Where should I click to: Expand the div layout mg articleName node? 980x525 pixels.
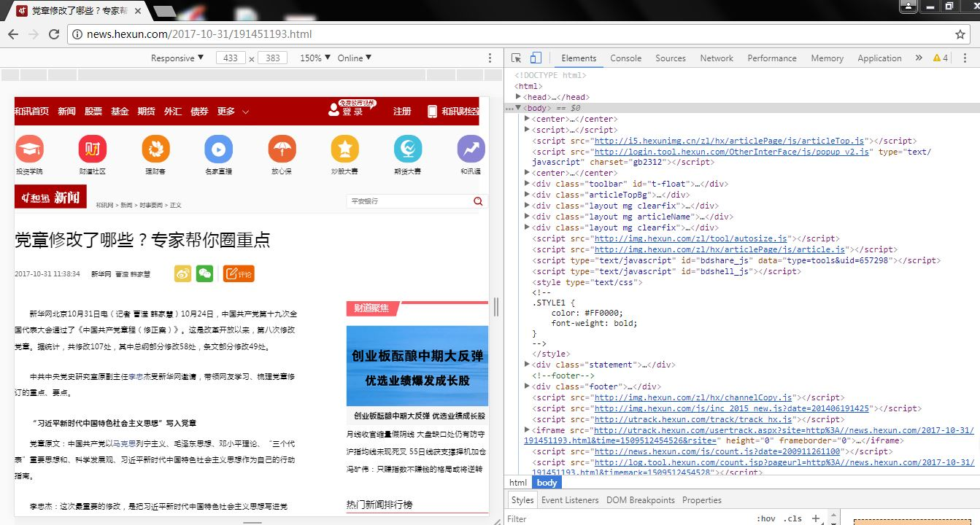528,217
